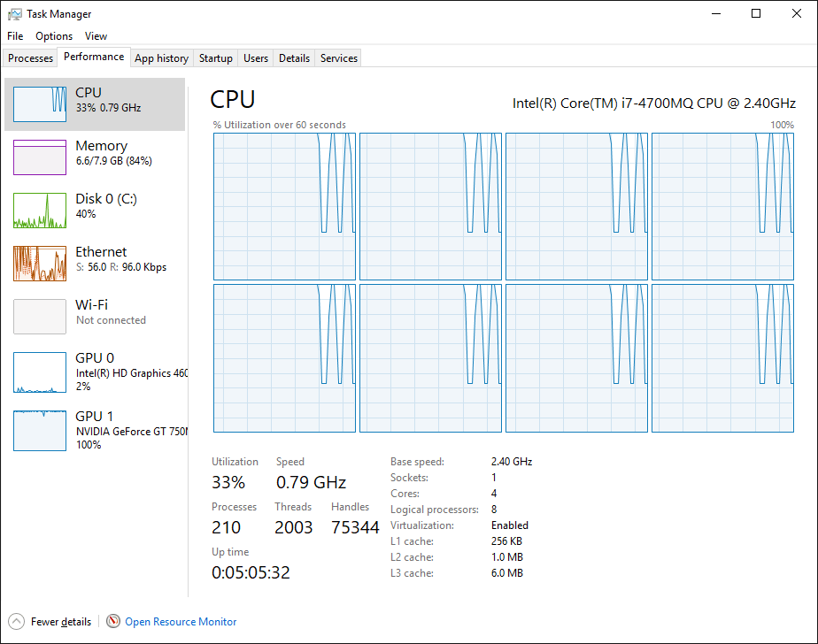Screen dimensions: 818x644
Task: Click the Open Resource Monitor link
Action: [x=181, y=622]
